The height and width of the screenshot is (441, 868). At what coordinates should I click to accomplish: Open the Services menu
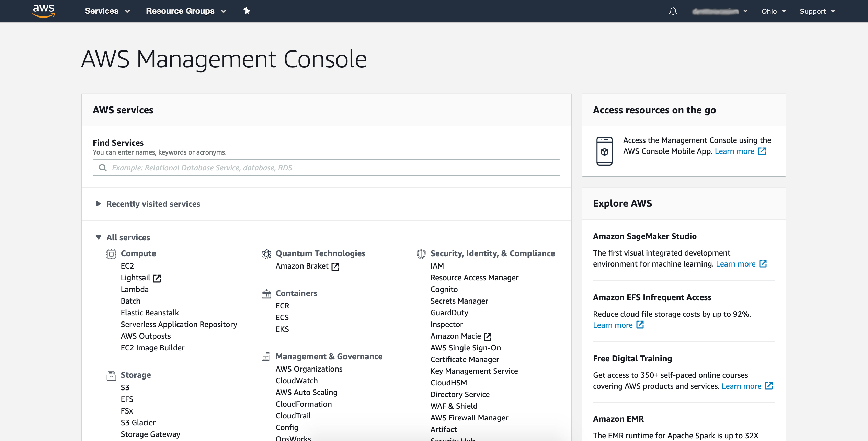[106, 11]
